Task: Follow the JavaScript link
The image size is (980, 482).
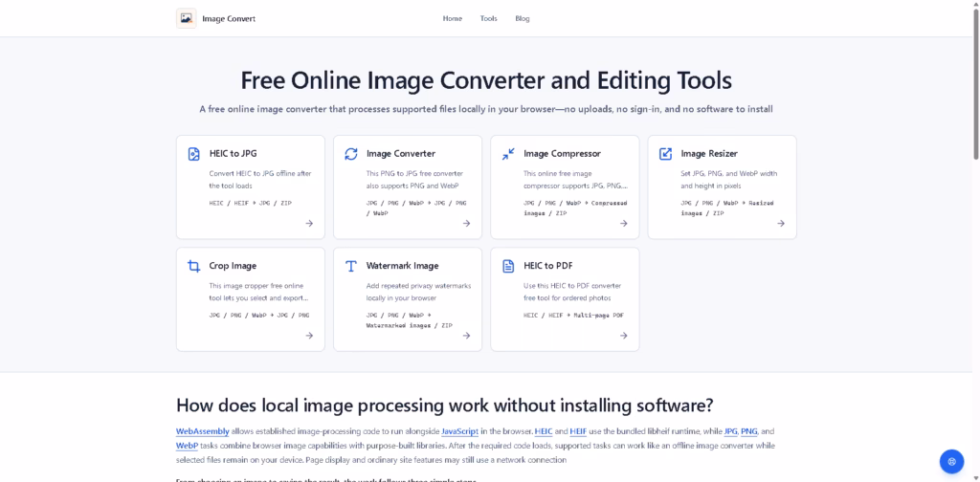Action: click(x=460, y=431)
